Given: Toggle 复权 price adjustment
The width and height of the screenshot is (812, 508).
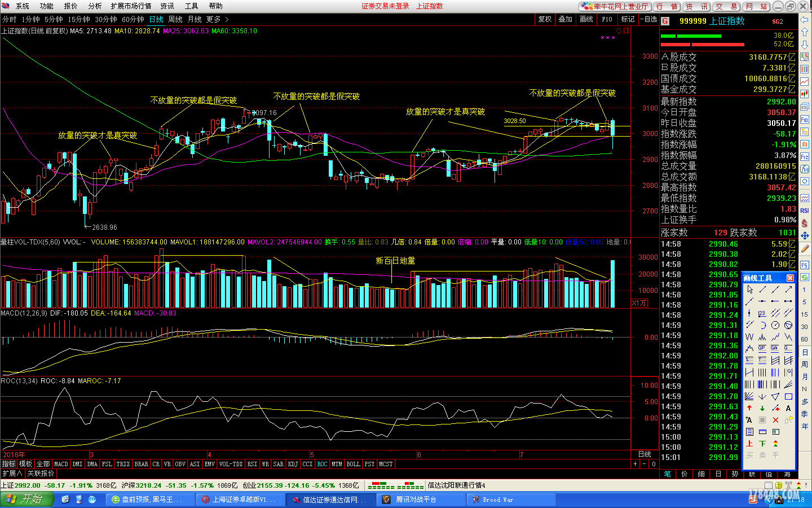Looking at the screenshot, I should 545,19.
